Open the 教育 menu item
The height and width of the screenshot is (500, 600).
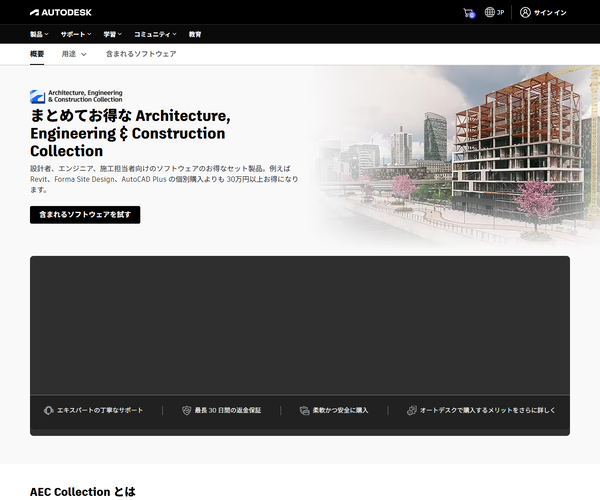[x=195, y=34]
